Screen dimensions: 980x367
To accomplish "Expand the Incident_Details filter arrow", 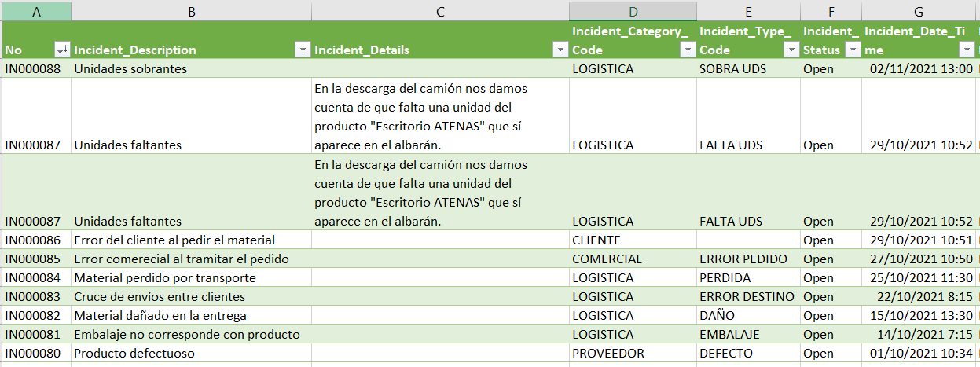I will click(560, 50).
